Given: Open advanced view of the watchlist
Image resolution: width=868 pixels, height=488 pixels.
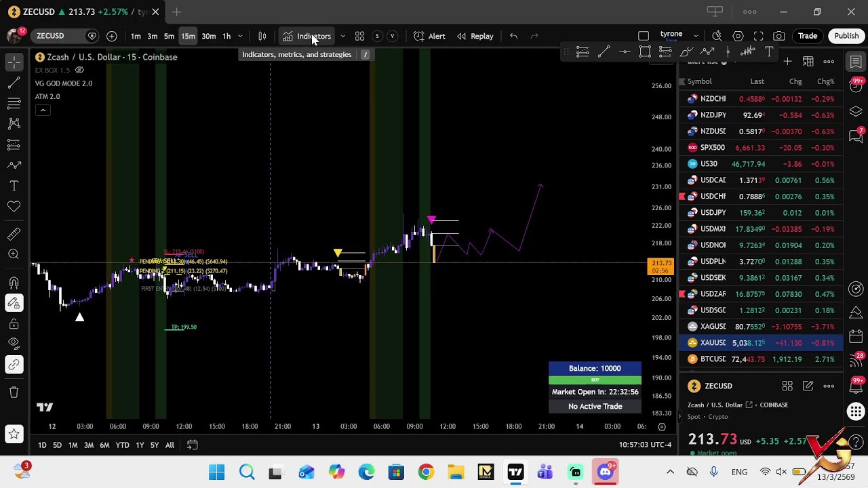Looking at the screenshot, I should click(x=808, y=62).
